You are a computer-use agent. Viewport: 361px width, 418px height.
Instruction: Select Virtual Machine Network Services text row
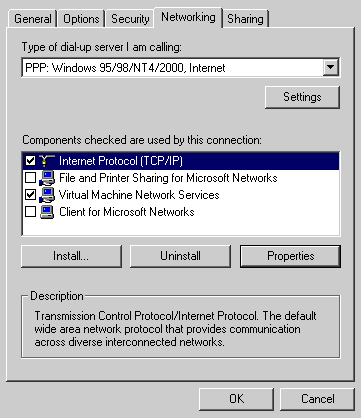139,195
